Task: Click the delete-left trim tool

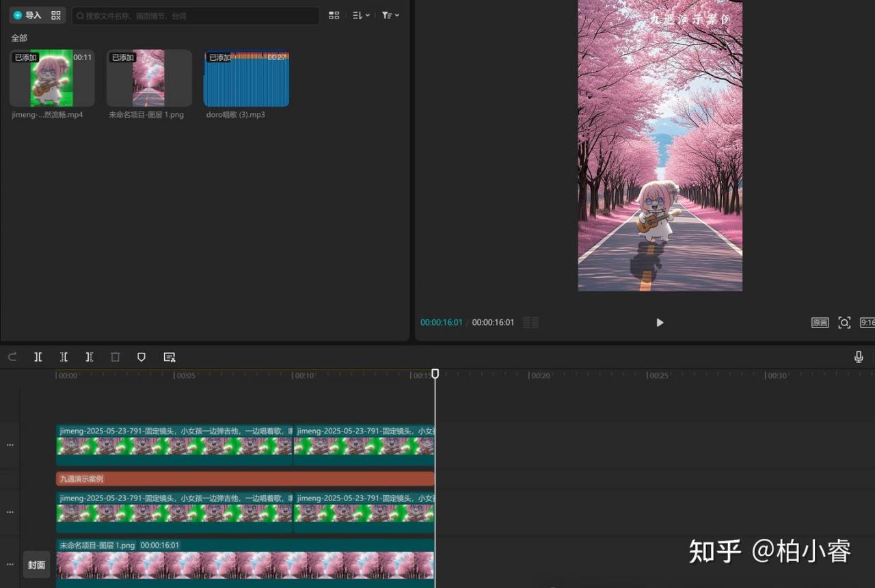Action: (64, 357)
